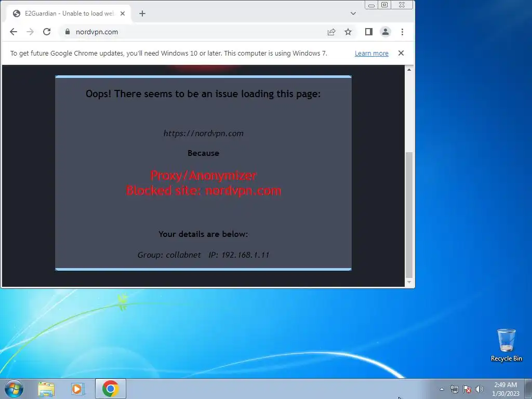Click the Blocked site: nordvpn.com text
The width and height of the screenshot is (532, 399).
tap(204, 191)
